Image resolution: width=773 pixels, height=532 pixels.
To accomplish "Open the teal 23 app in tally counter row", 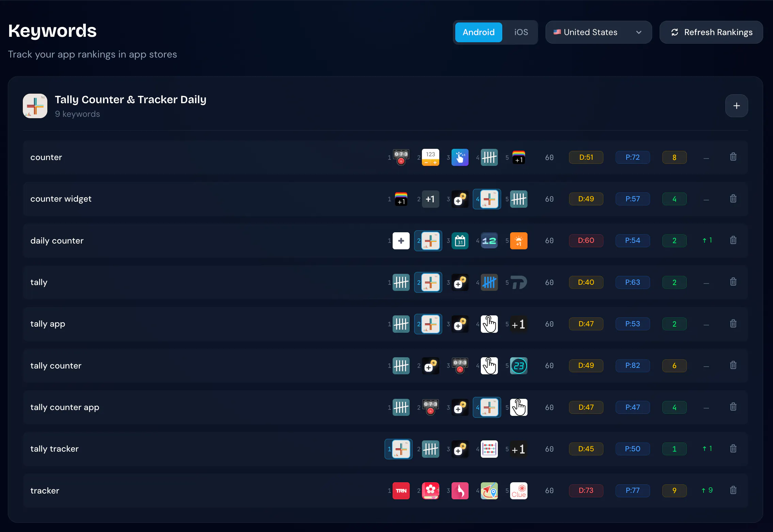I will (x=519, y=366).
